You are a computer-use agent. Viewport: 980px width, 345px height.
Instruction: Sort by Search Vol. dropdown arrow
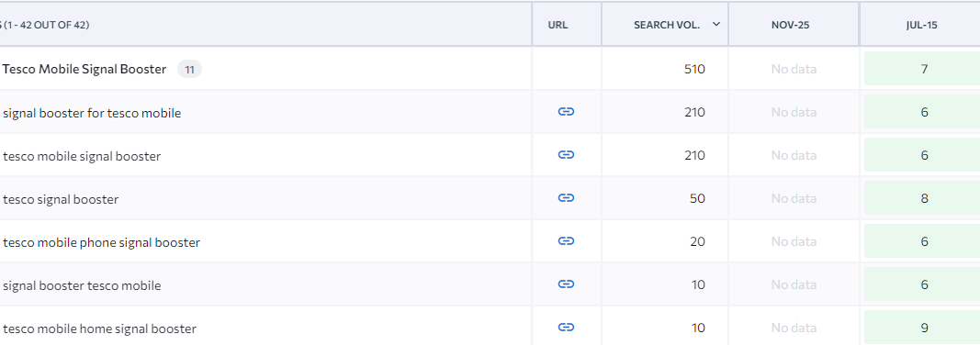(716, 25)
